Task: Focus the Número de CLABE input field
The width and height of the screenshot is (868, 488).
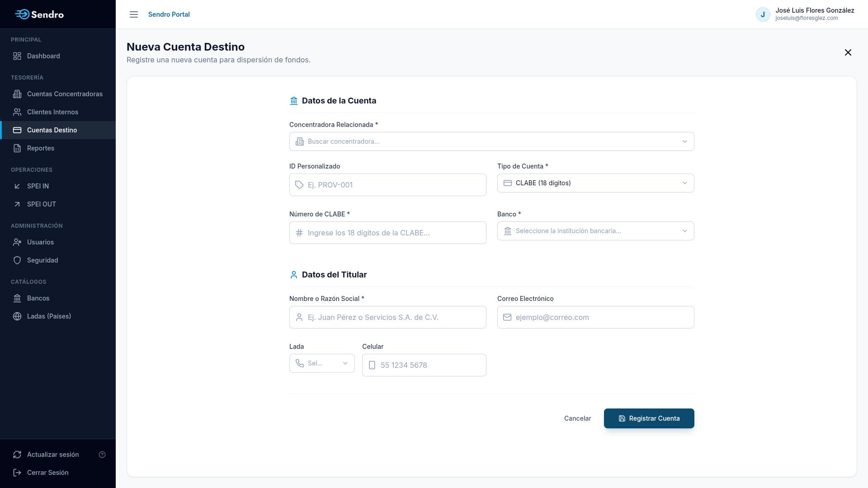Action: click(x=388, y=233)
